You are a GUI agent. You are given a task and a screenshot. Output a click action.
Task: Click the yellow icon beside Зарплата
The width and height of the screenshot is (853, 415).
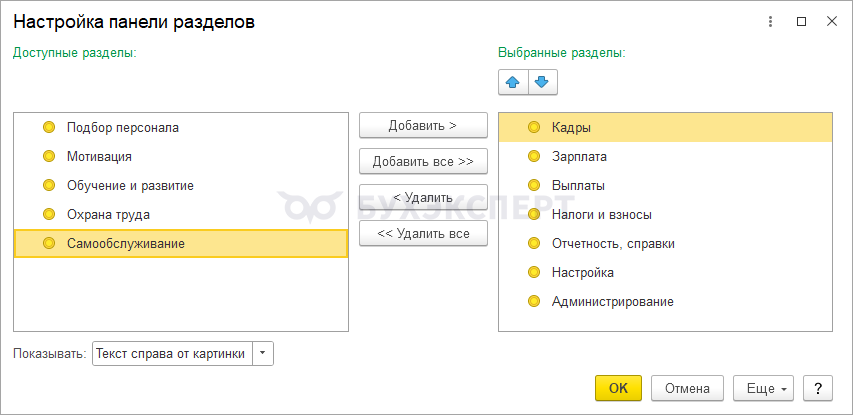pyautogui.click(x=533, y=156)
